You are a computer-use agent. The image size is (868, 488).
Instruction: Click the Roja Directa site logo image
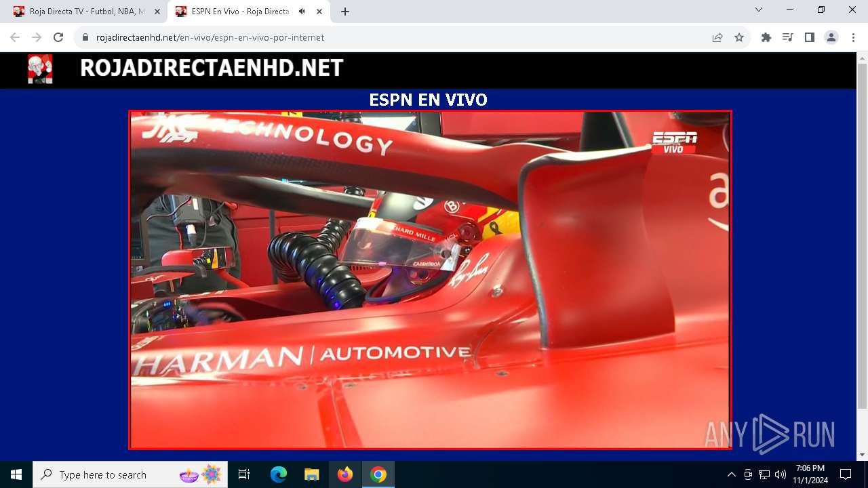(x=40, y=69)
